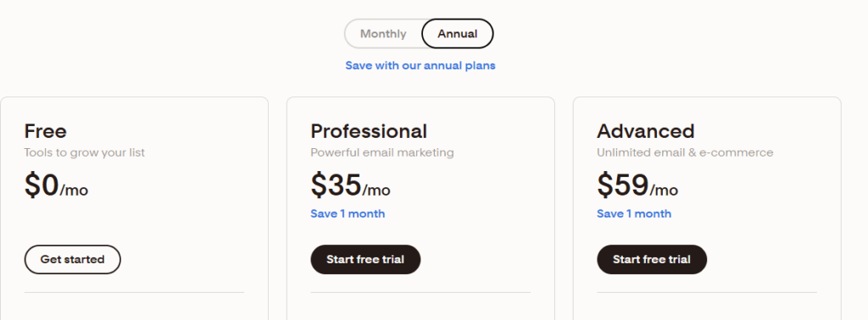Click the $59/mo price
This screenshot has height=320, width=868.
tap(637, 185)
